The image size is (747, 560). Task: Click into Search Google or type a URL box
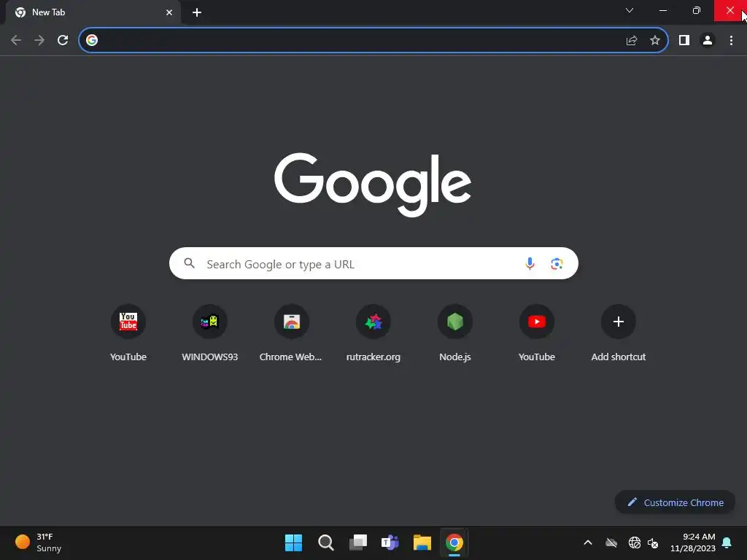(373, 263)
